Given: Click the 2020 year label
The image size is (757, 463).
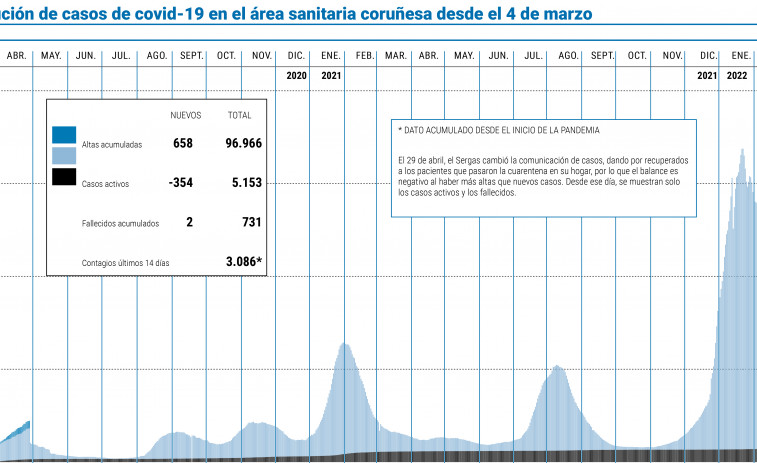Looking at the screenshot, I should pyautogui.click(x=296, y=76).
